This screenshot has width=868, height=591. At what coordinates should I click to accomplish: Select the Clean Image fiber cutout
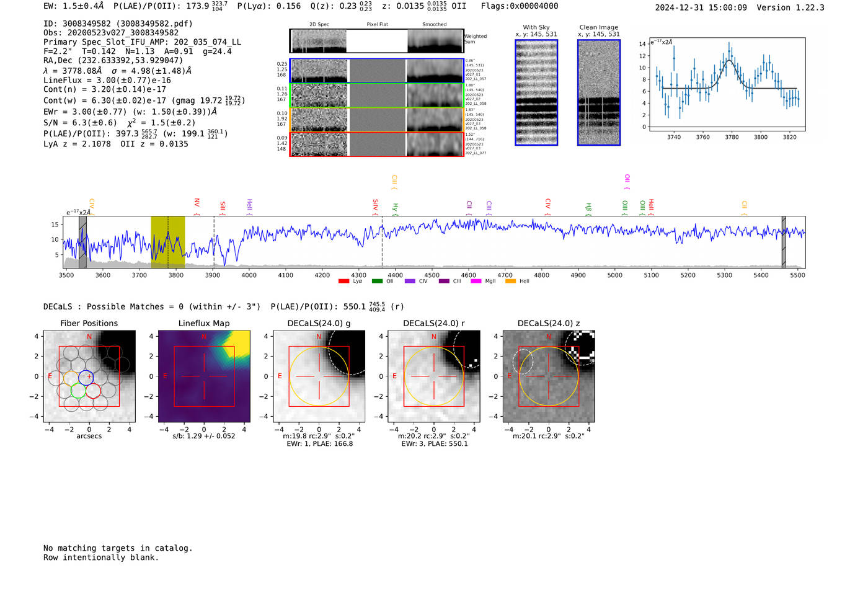pos(599,92)
